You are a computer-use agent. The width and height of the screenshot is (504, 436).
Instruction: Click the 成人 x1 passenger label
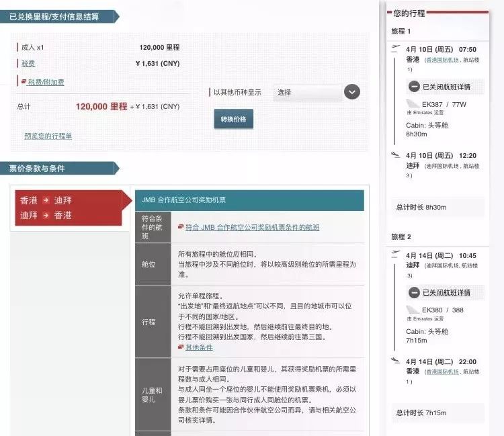tap(32, 48)
